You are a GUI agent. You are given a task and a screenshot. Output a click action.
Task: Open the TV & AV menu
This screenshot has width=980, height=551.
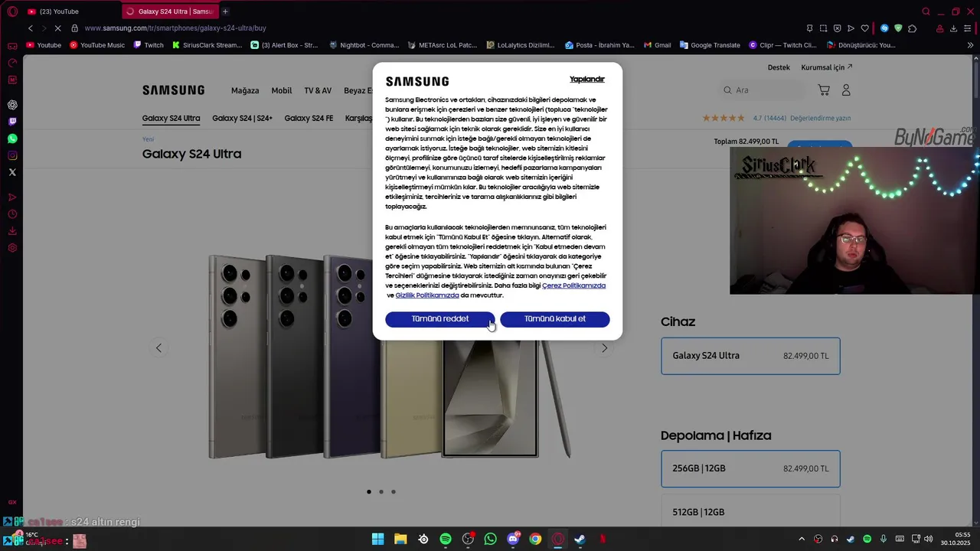point(318,90)
